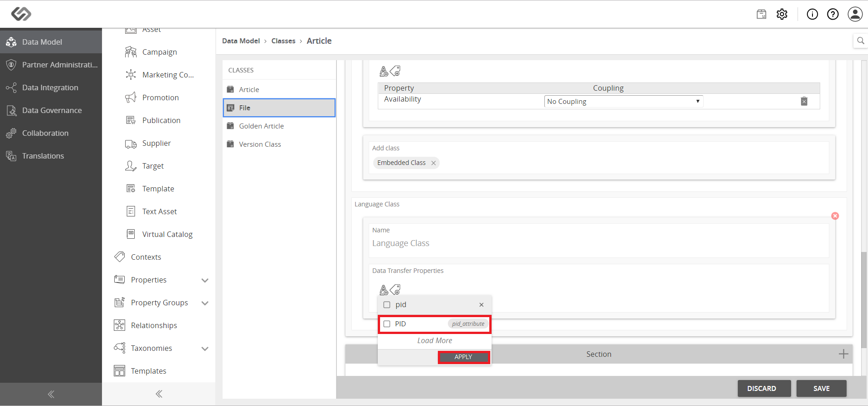
Task: Select Promotion item
Action: pos(159,98)
